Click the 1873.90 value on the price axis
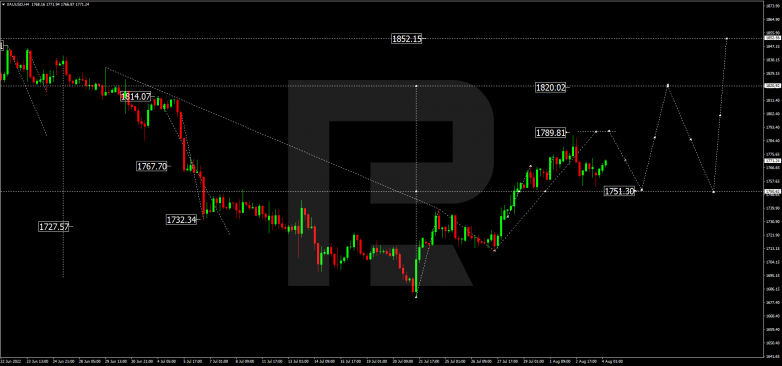 (772, 5)
